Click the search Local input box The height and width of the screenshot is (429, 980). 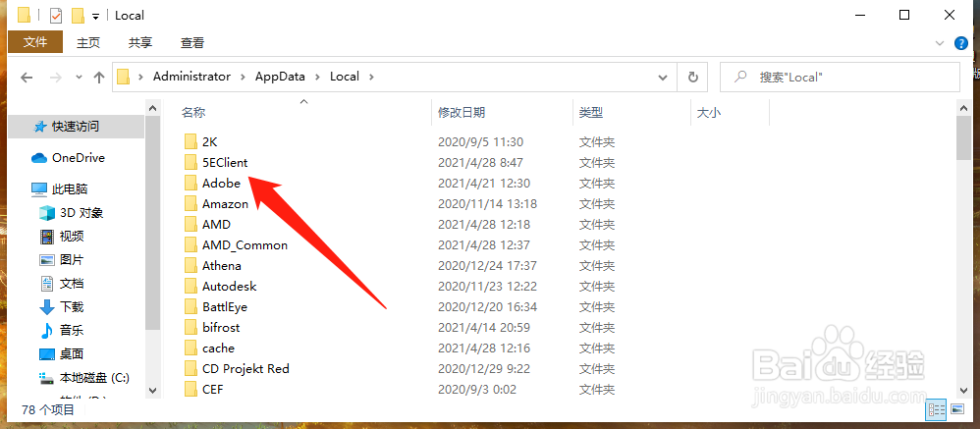click(840, 77)
